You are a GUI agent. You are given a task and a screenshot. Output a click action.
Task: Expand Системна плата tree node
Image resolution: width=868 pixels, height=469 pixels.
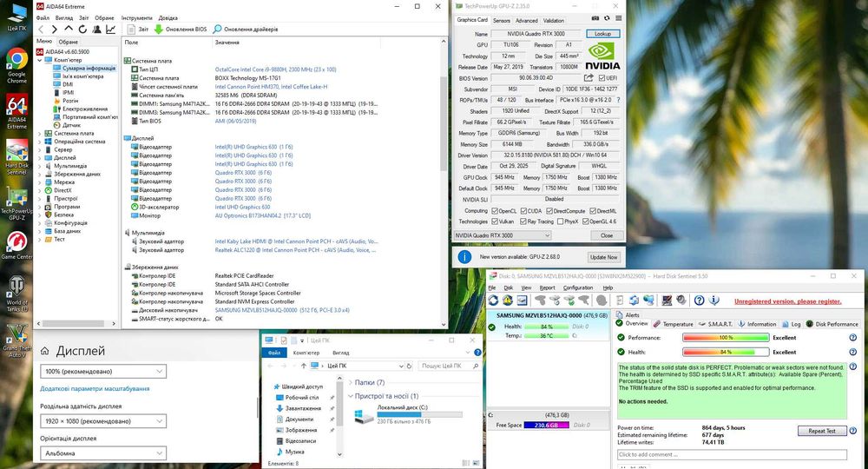[39, 134]
